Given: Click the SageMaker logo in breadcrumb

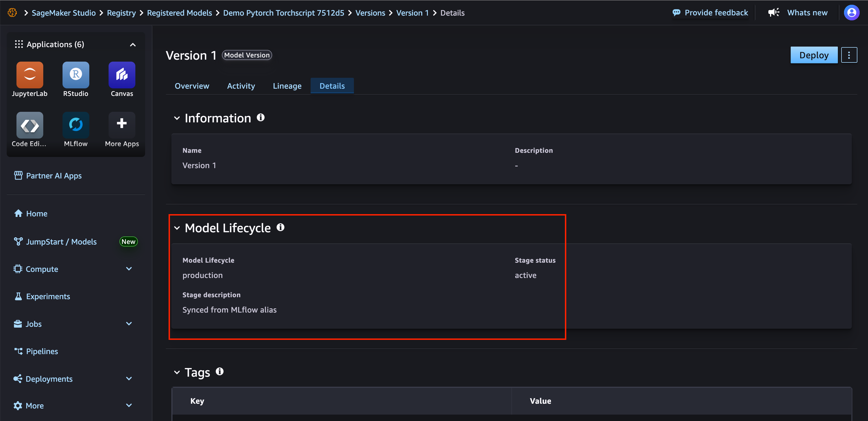Looking at the screenshot, I should [x=13, y=13].
